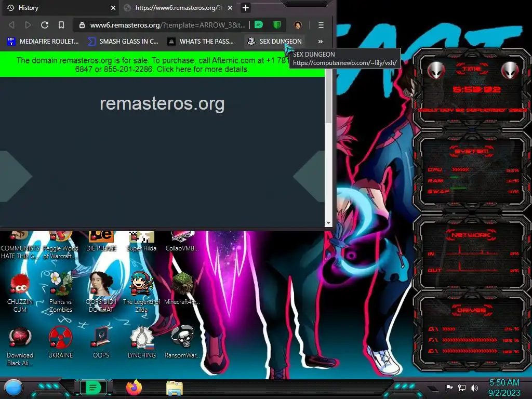Select the OOPS DID I DO THAT icon
This screenshot has height=399, width=532.
tap(101, 292)
